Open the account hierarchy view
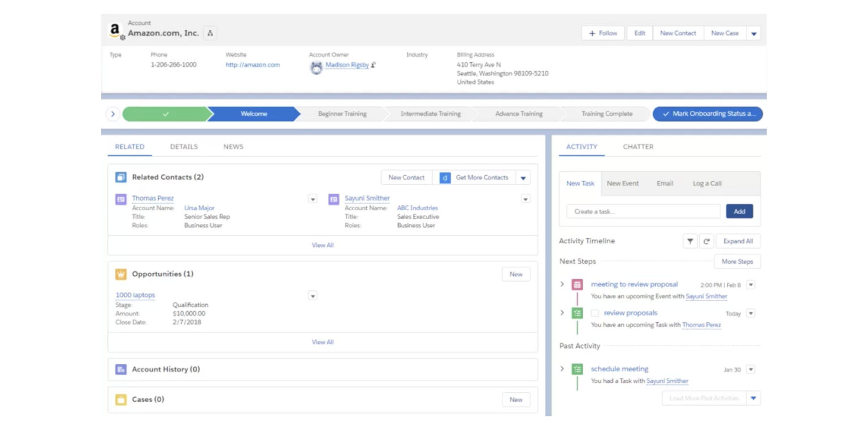This screenshot has width=868, height=434. tap(210, 33)
